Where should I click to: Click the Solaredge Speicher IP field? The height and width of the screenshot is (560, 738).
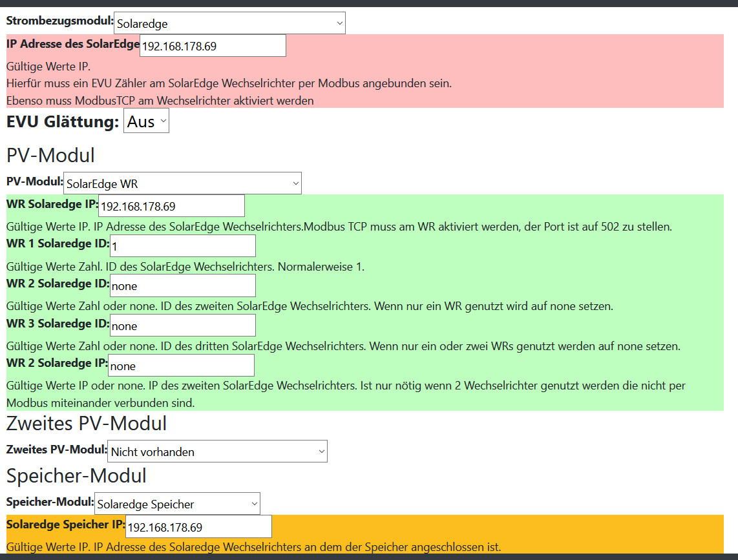click(x=198, y=527)
